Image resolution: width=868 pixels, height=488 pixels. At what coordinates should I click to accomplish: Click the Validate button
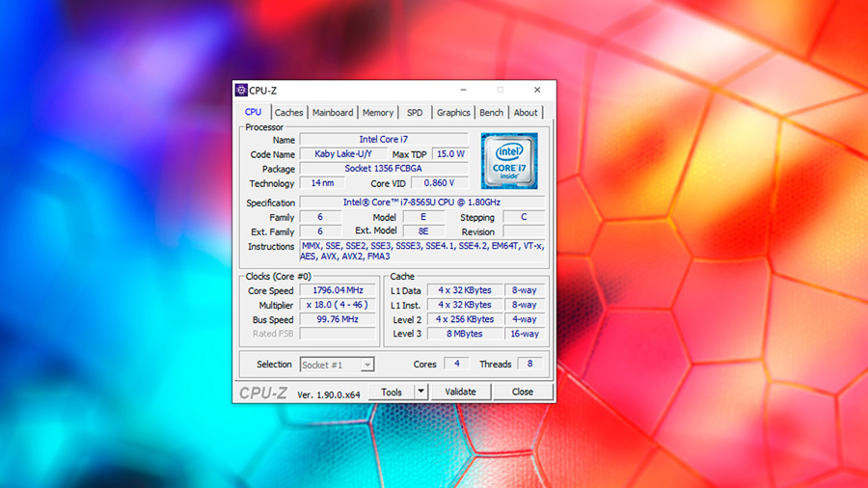coord(461,392)
